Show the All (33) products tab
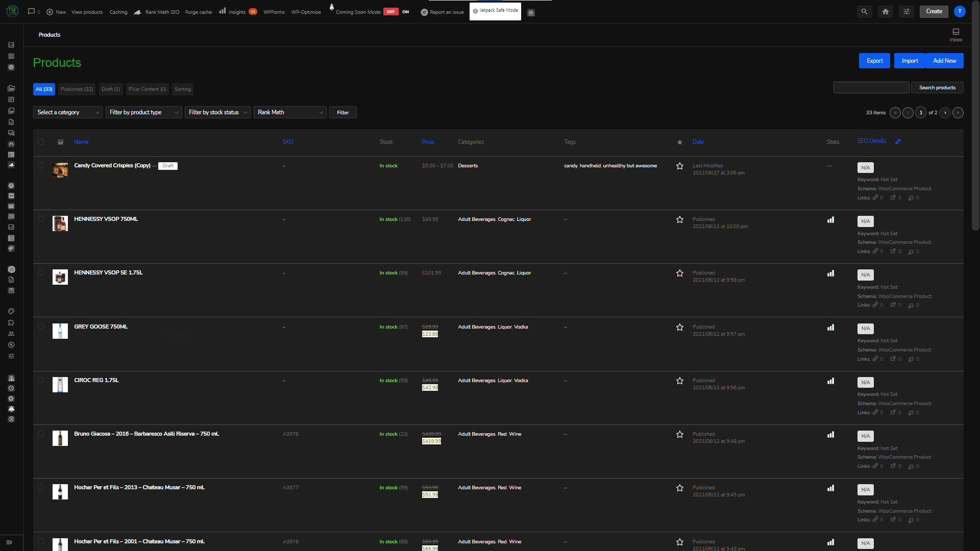This screenshot has width=980, height=551. tap(44, 89)
